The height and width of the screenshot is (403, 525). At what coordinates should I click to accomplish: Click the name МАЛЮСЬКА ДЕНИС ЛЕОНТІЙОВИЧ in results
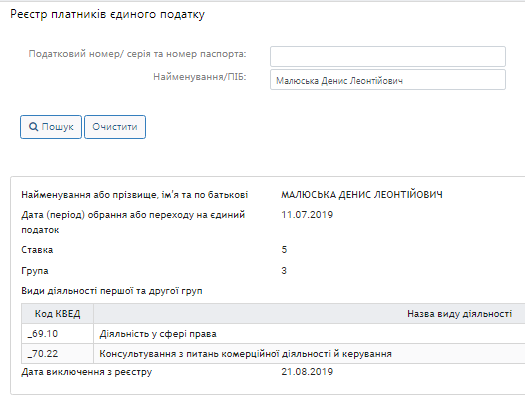tap(362, 194)
